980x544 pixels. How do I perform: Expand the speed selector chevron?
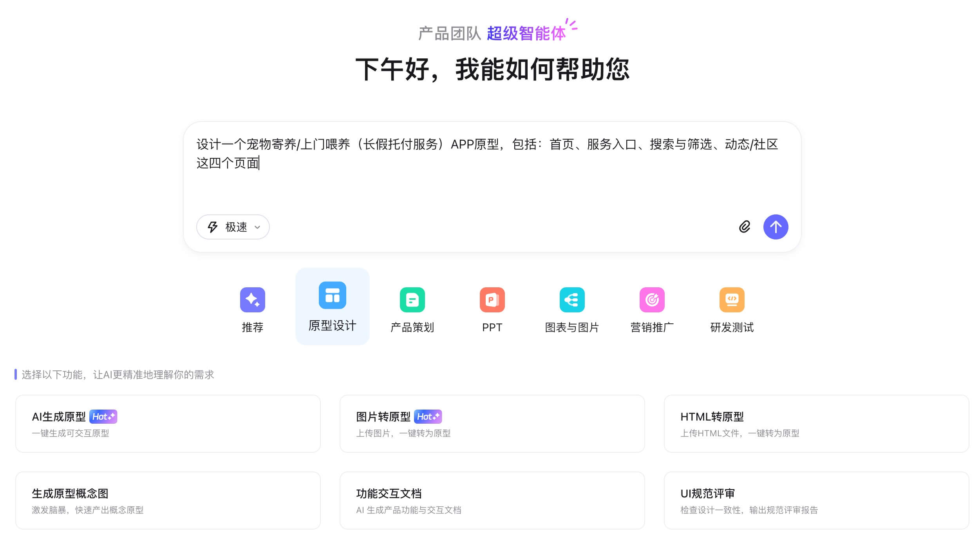257,227
